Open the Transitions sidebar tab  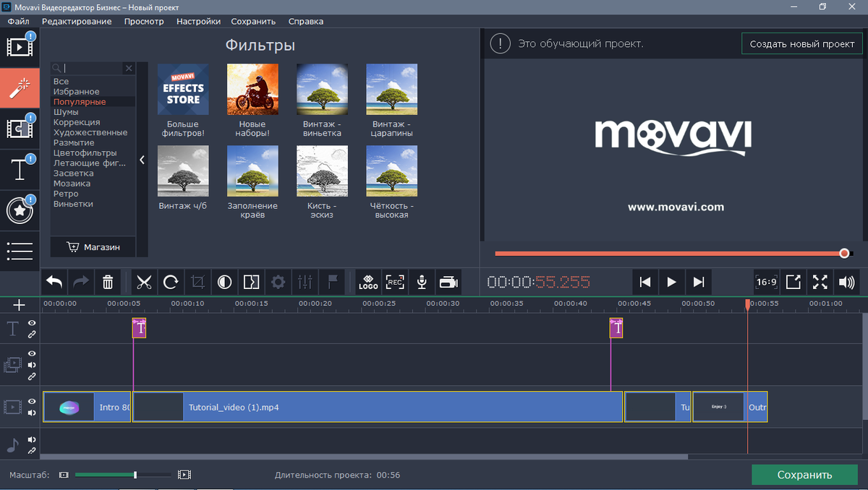point(20,129)
